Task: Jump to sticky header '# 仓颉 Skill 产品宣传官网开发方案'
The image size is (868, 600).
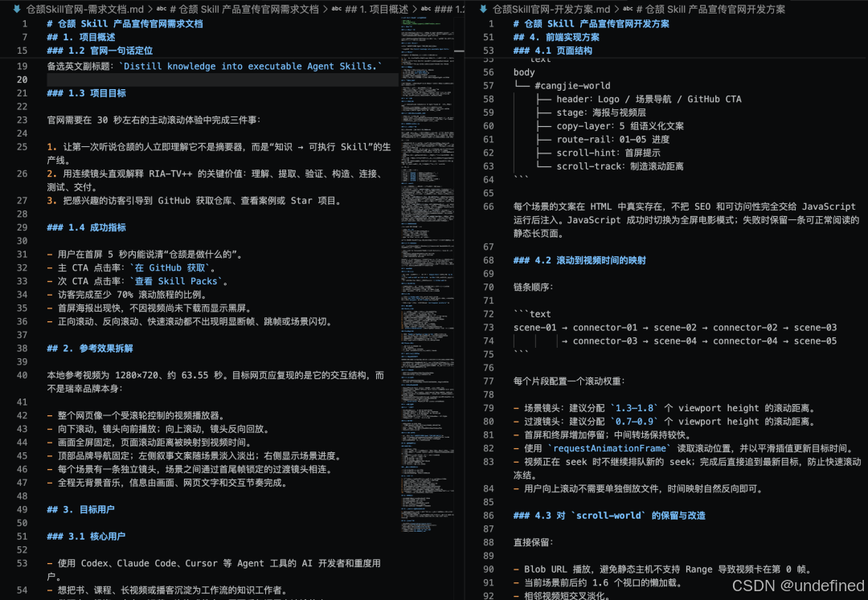Action: [592, 24]
